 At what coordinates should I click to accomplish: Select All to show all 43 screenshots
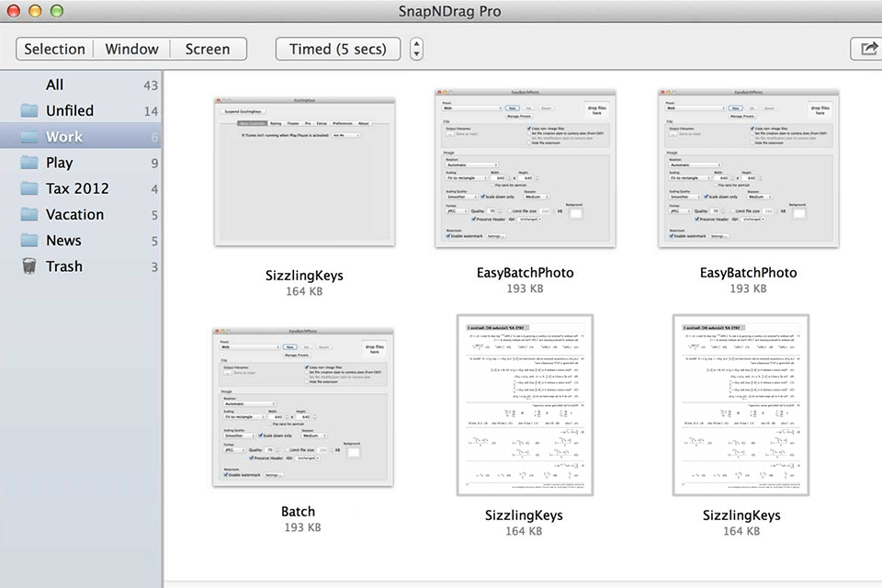click(54, 85)
